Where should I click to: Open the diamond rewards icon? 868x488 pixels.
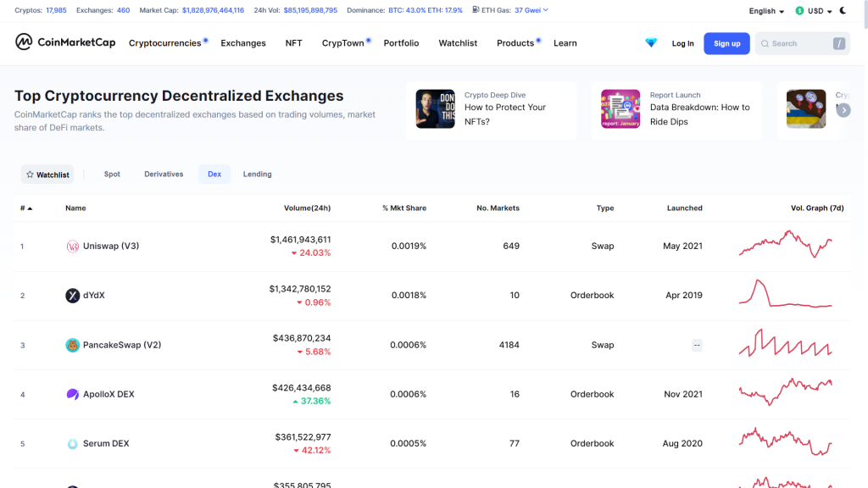pyautogui.click(x=651, y=42)
